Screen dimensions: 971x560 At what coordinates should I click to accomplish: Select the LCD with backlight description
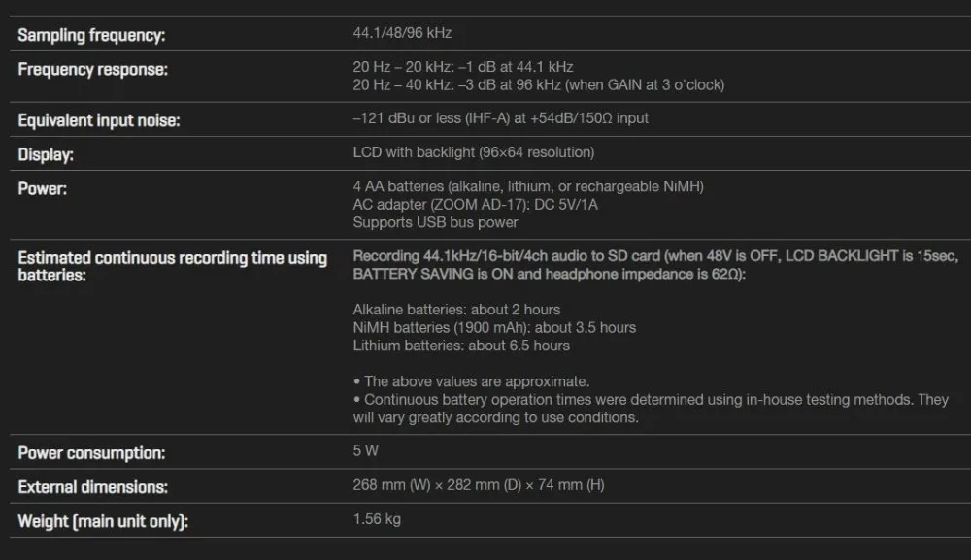(x=473, y=152)
